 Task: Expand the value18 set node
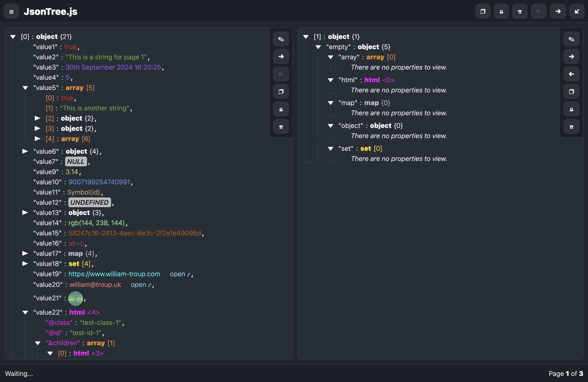tap(25, 264)
